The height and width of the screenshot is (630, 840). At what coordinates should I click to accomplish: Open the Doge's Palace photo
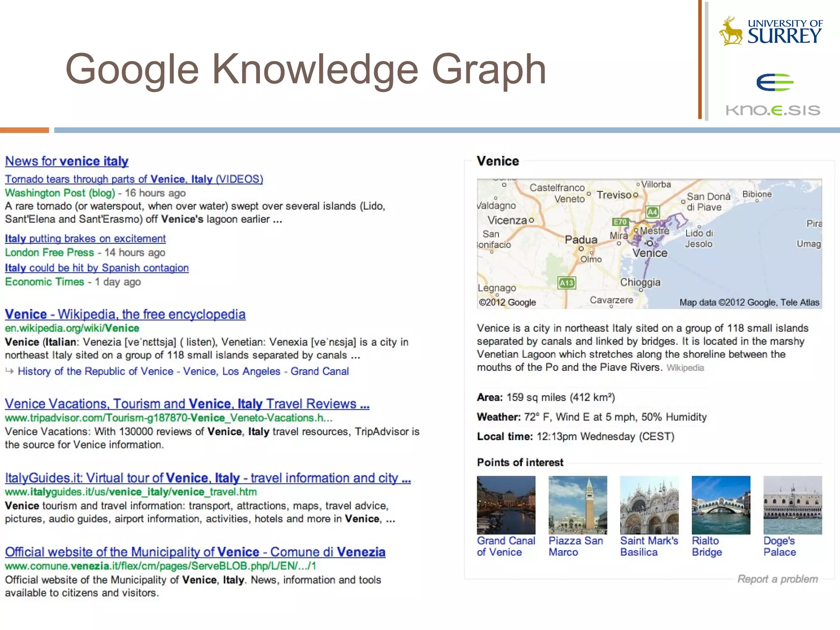click(x=792, y=505)
